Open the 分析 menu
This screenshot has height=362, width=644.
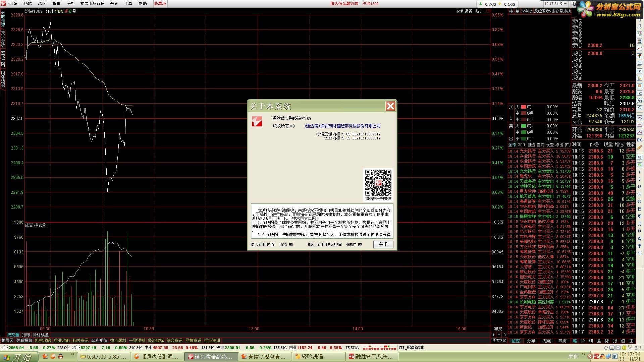click(71, 4)
